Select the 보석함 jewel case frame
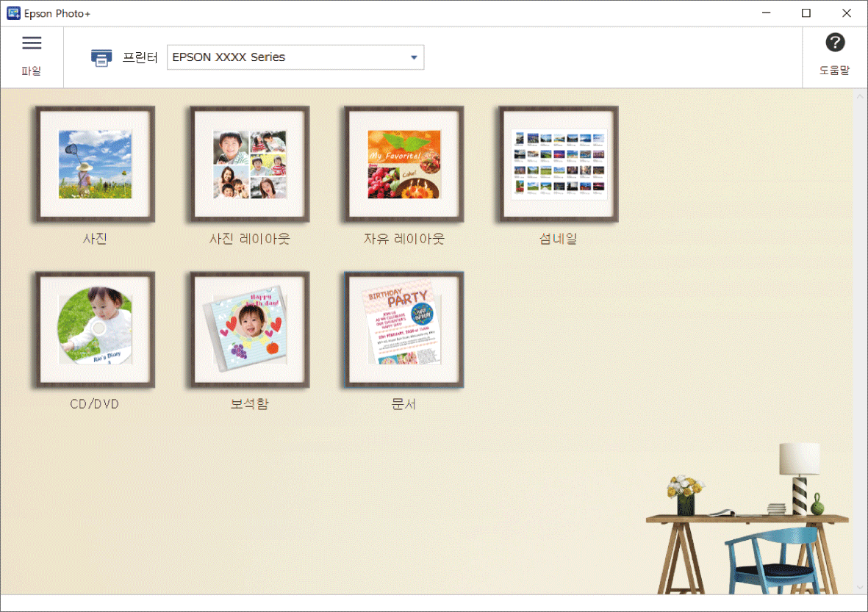The image size is (868, 612). [x=249, y=330]
